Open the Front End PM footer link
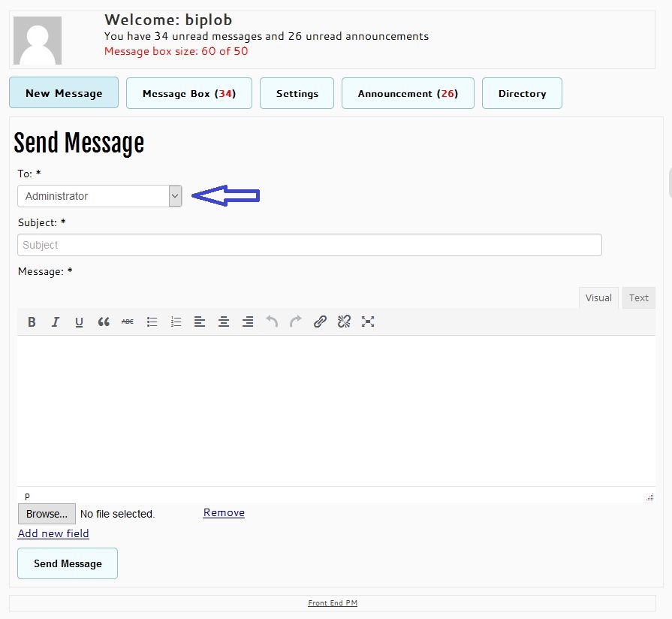The image size is (672, 619). point(333,602)
